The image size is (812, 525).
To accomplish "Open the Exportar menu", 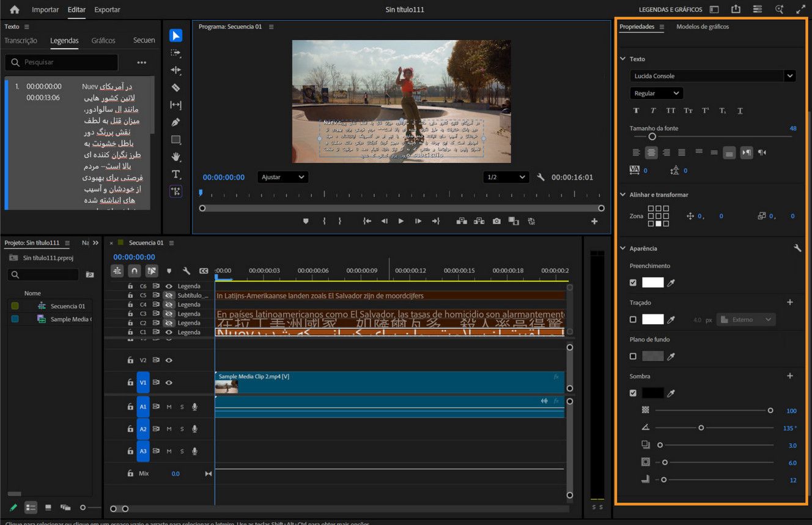I will pyautogui.click(x=107, y=9).
